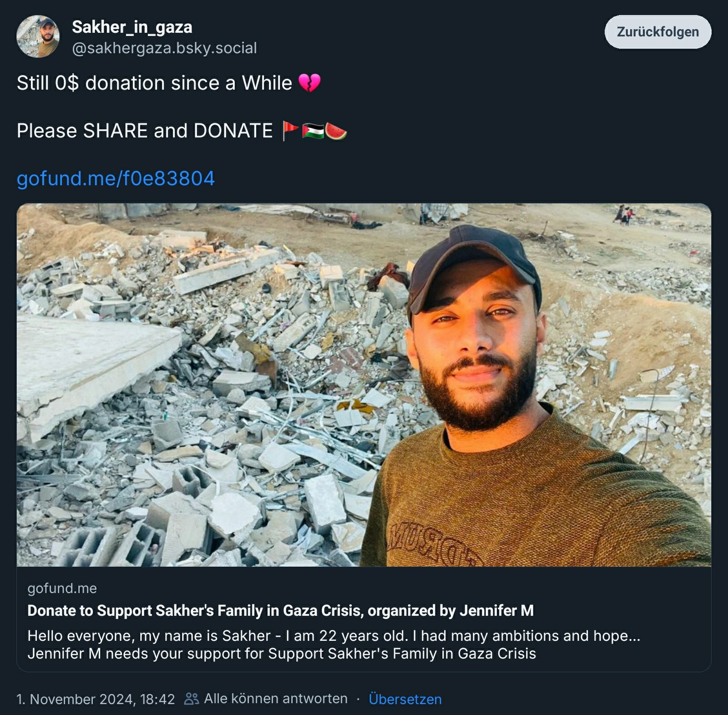Screen dimensions: 728x715
Task: Open the rubble selfie preview image
Action: 364,385
